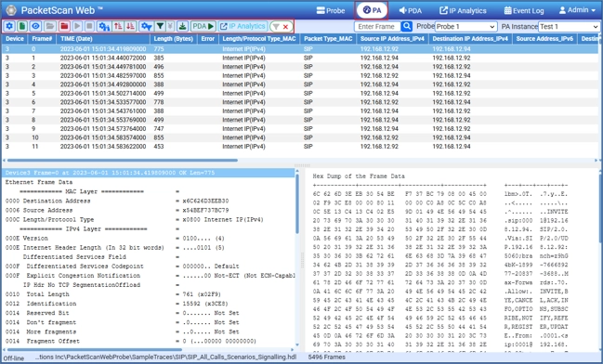
Task: Switch to the PDA tab
Action: (411, 10)
